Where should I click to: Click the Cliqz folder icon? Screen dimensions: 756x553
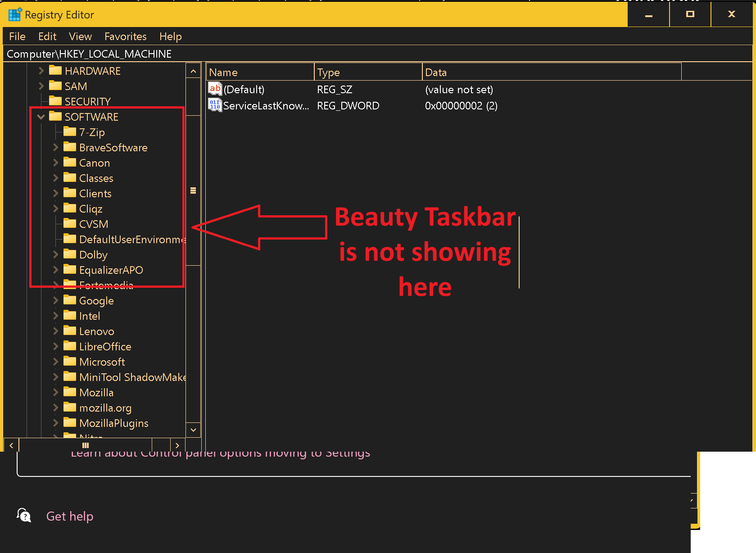(70, 208)
